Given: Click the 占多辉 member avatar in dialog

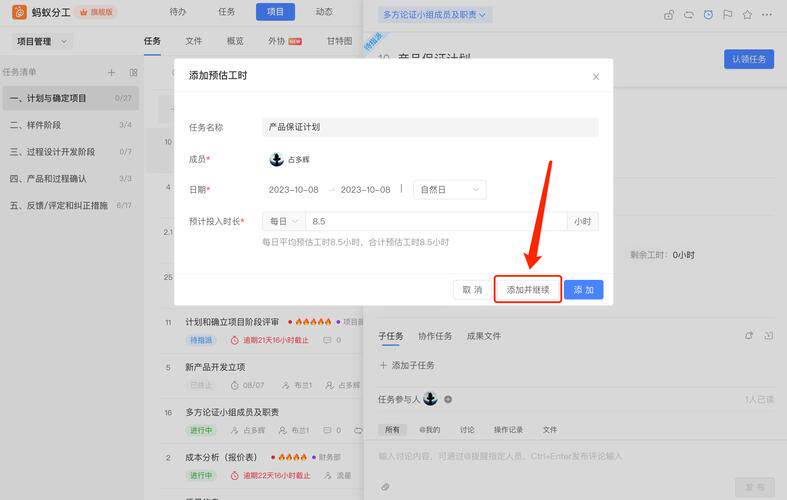Looking at the screenshot, I should click(276, 159).
